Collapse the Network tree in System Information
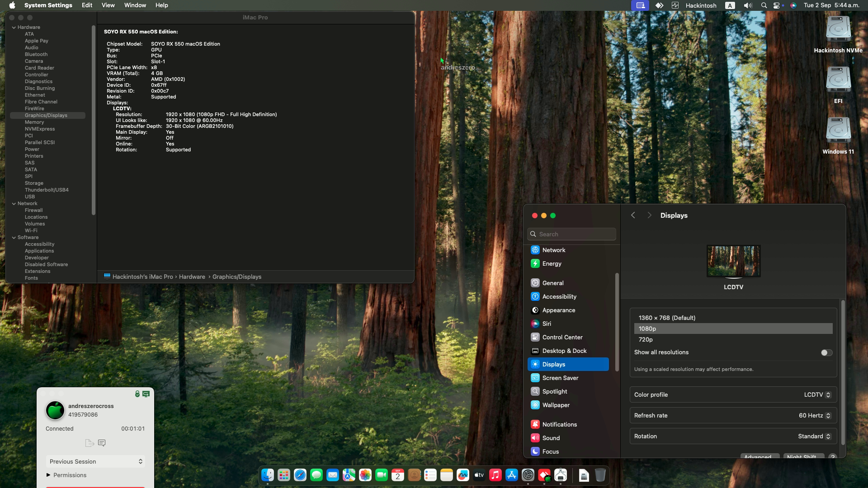The image size is (868, 488). (x=14, y=203)
